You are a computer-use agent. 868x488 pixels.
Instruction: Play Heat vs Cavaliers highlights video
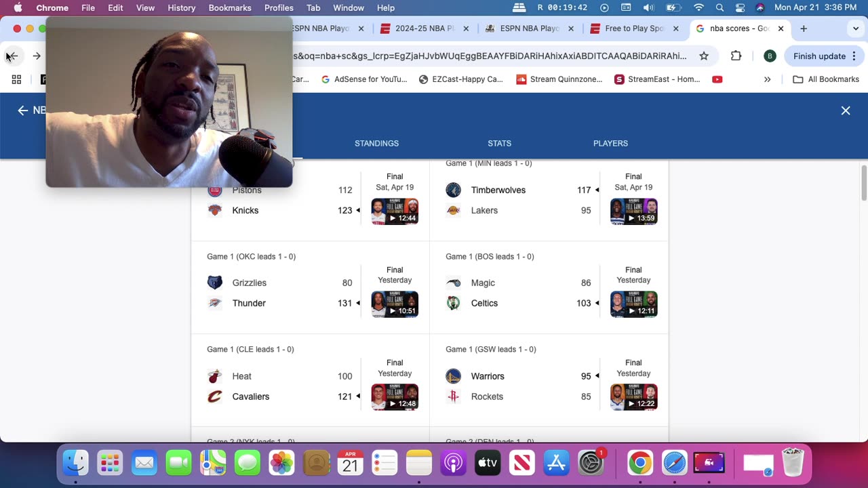395,397
